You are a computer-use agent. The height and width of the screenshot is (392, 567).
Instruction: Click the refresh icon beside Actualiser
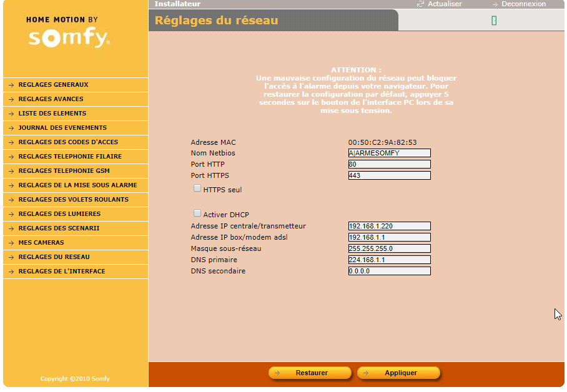click(x=420, y=4)
